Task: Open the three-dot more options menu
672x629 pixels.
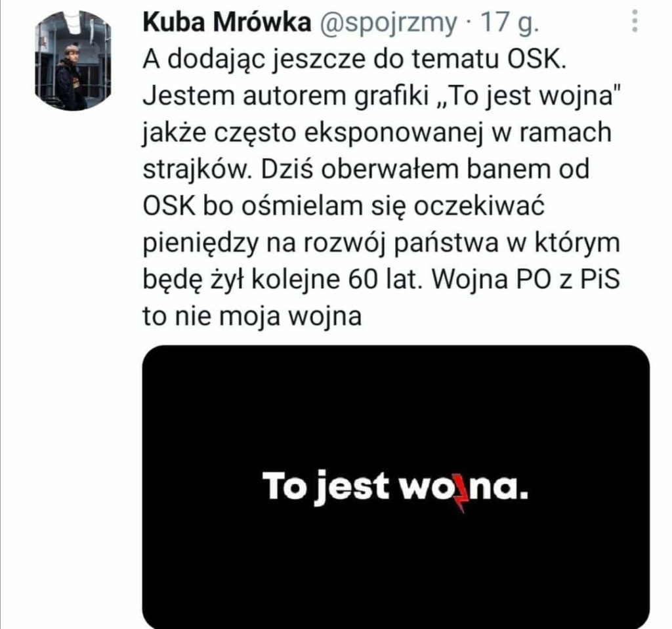Action: point(635,22)
